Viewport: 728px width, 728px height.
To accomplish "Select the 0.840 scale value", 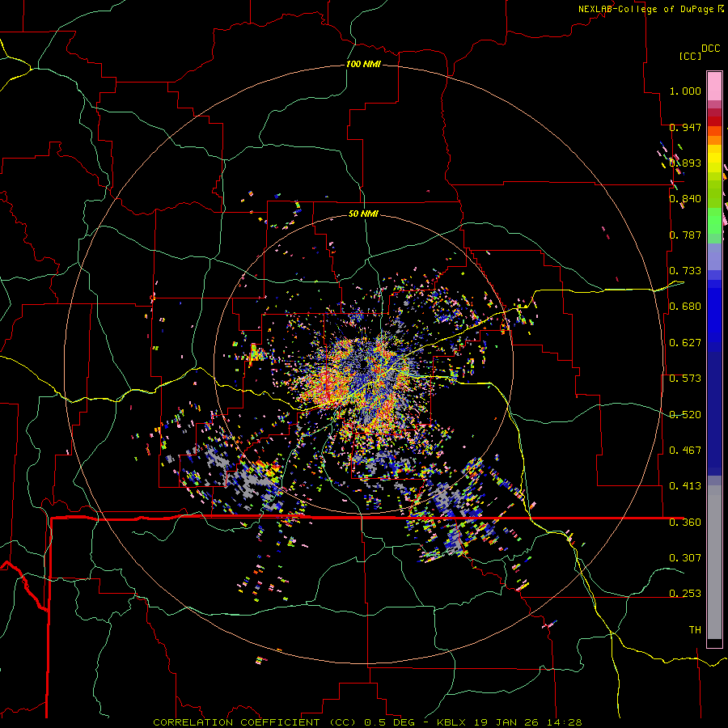I will pos(685,199).
